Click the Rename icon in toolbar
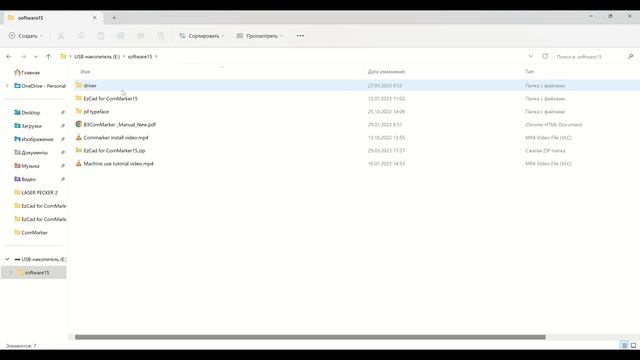 coord(121,36)
